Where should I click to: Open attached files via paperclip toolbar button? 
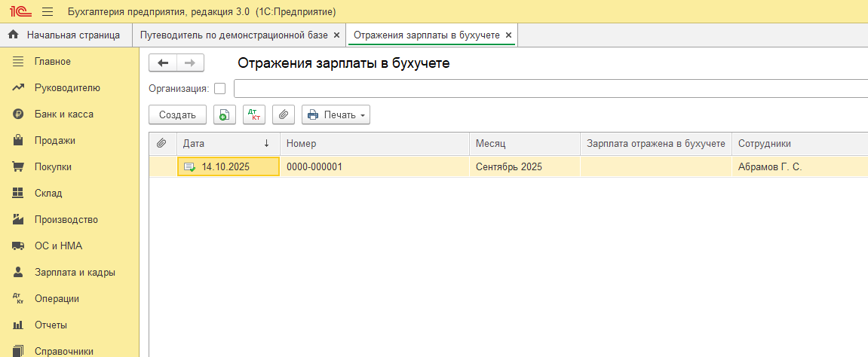(283, 114)
